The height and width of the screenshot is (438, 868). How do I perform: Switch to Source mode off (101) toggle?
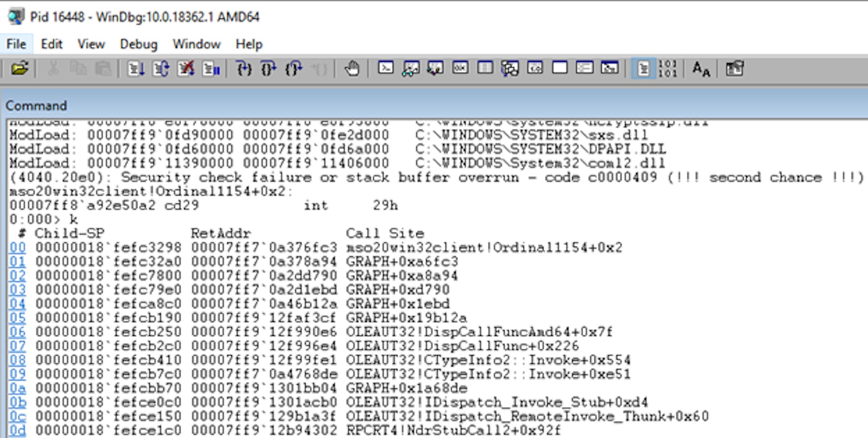[x=668, y=69]
